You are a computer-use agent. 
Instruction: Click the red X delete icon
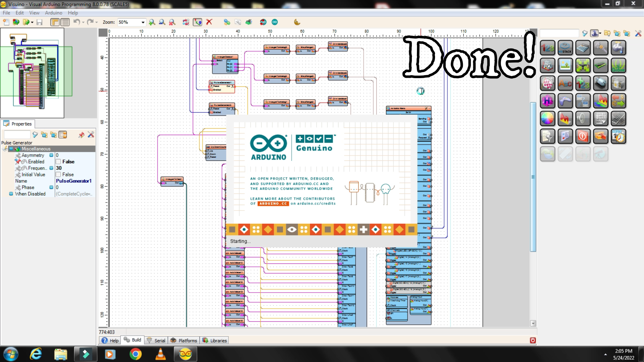coord(209,22)
